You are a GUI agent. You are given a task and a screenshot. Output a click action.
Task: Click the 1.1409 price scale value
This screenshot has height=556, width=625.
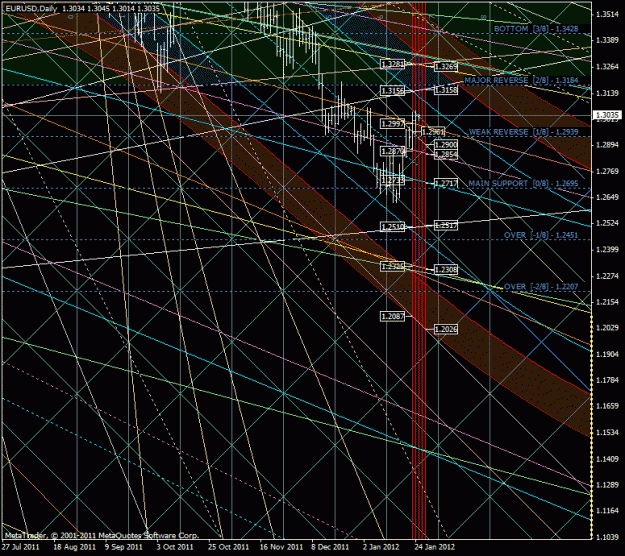[607, 459]
